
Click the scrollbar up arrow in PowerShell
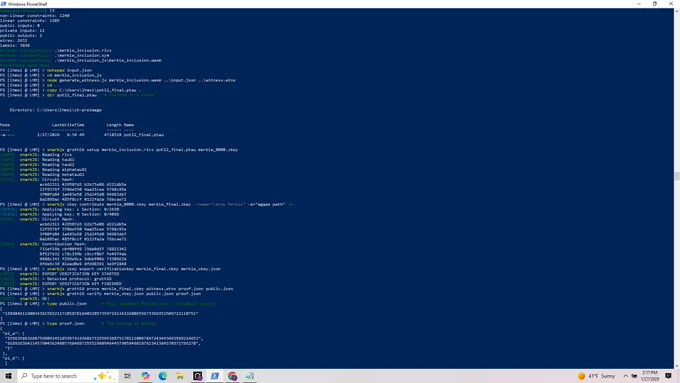677,10
